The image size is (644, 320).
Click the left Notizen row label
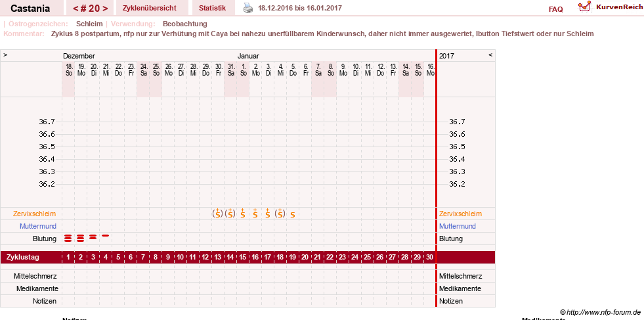coord(45,301)
